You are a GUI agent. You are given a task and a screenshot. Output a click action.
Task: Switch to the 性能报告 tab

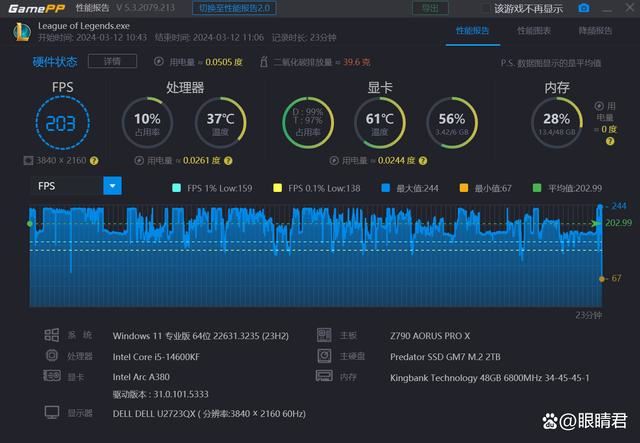tap(472, 31)
